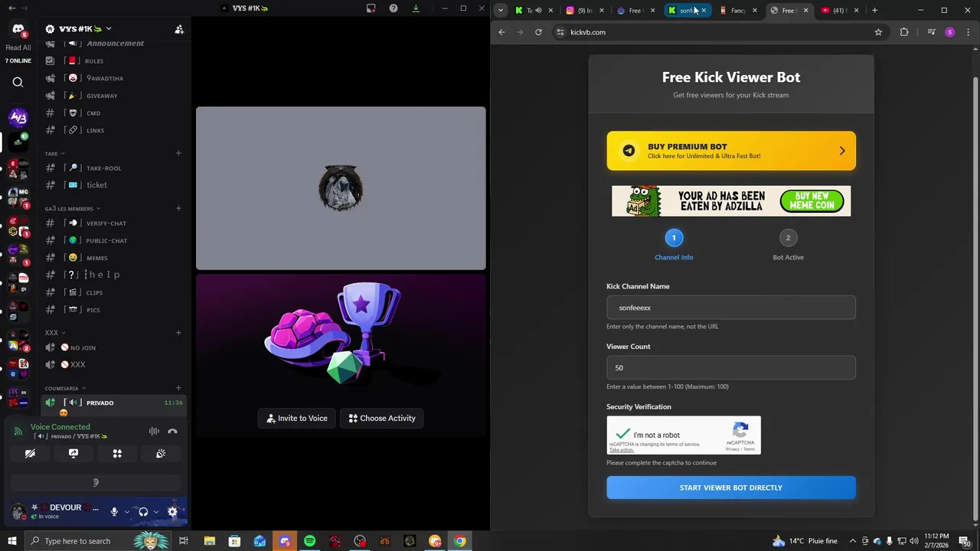Toggle I'm not a robot checkbox
The image size is (980, 551).
(623, 434)
